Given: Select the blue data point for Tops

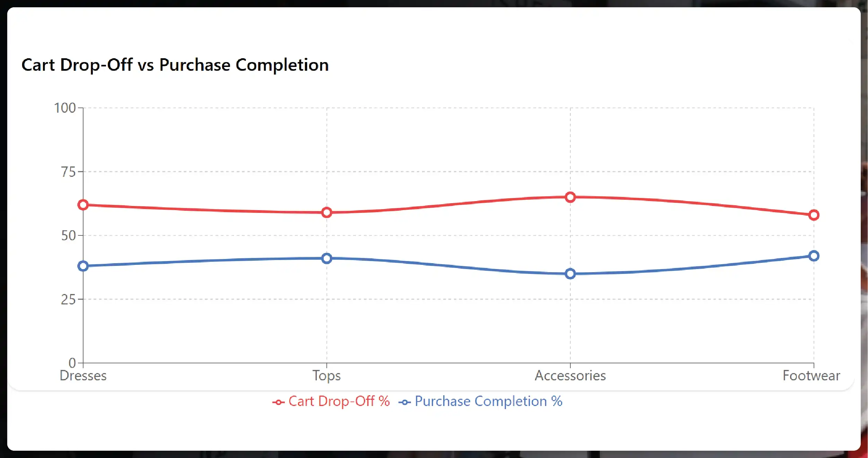Looking at the screenshot, I should tap(326, 258).
